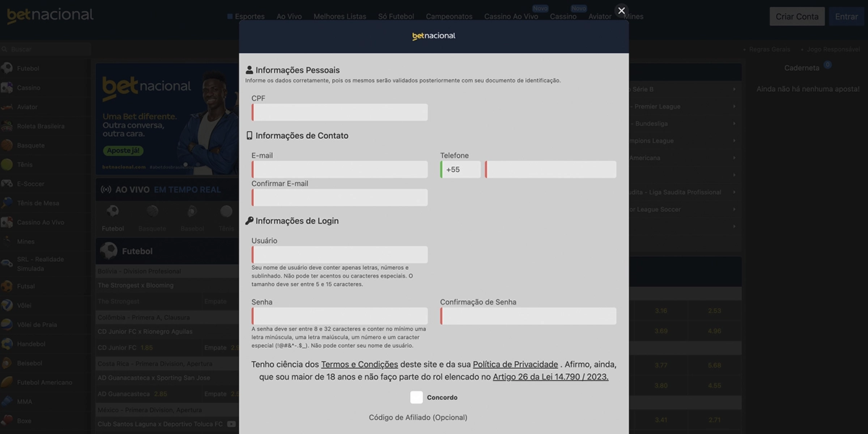Click the SRL Realidade Simulada sidebar icon
The width and height of the screenshot is (868, 434).
(7, 263)
